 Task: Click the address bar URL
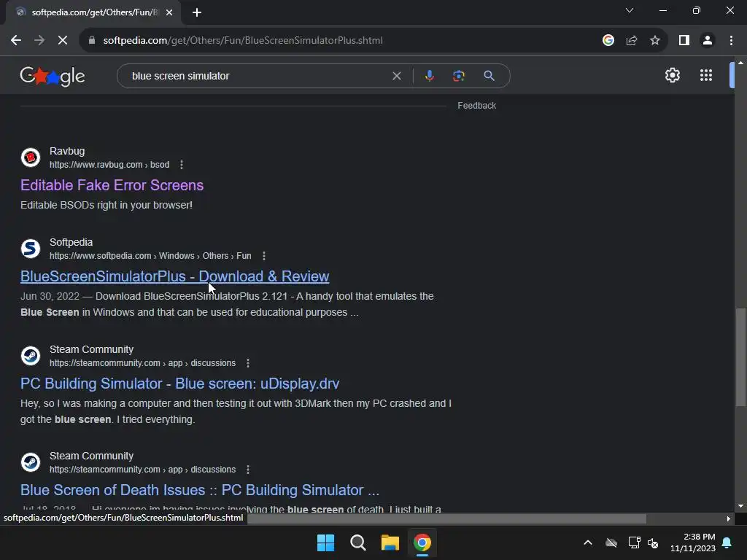pyautogui.click(x=243, y=41)
